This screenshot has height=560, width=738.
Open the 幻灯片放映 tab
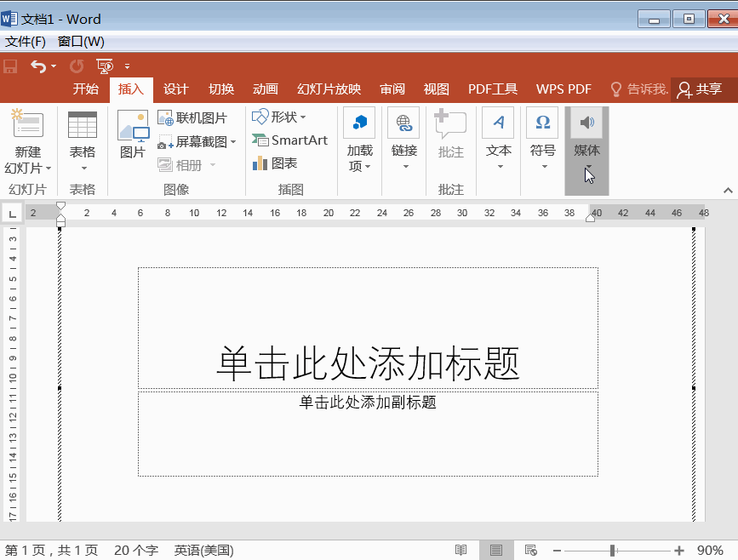click(x=329, y=89)
